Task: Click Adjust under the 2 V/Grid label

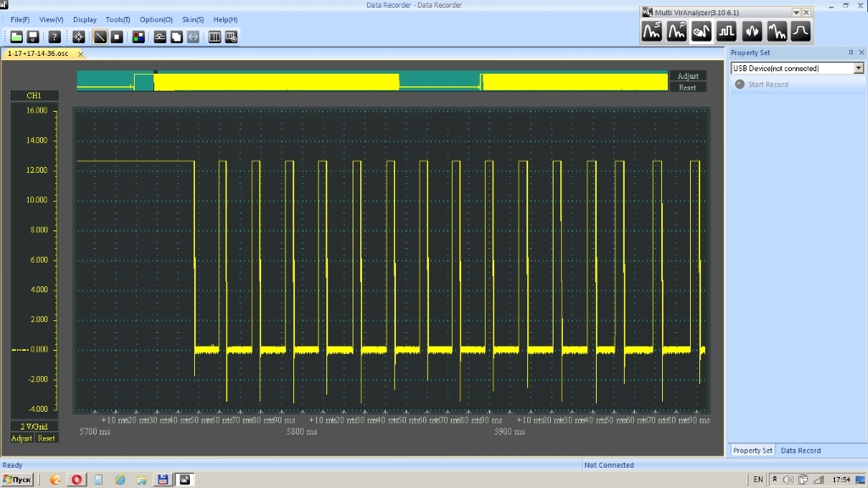Action: click(22, 438)
